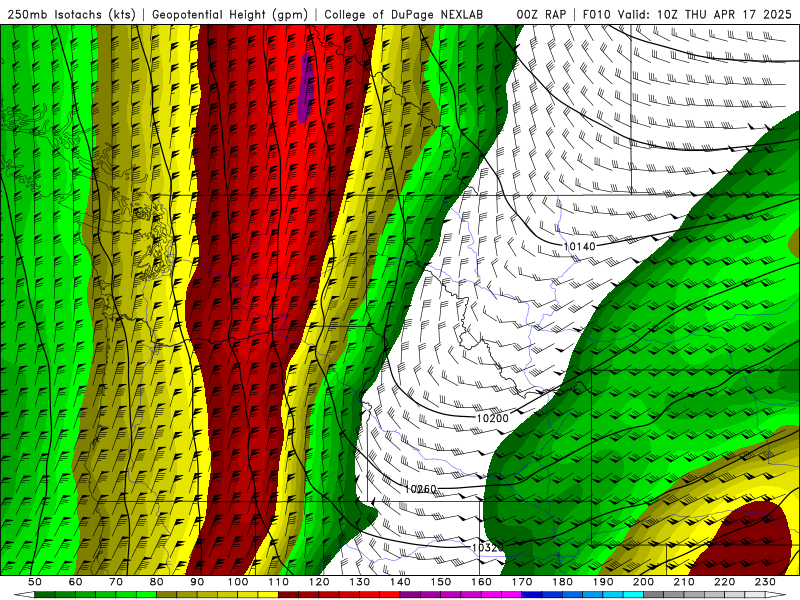800x600 pixels.
Task: Click the 180 knot legend value
Action: click(563, 582)
